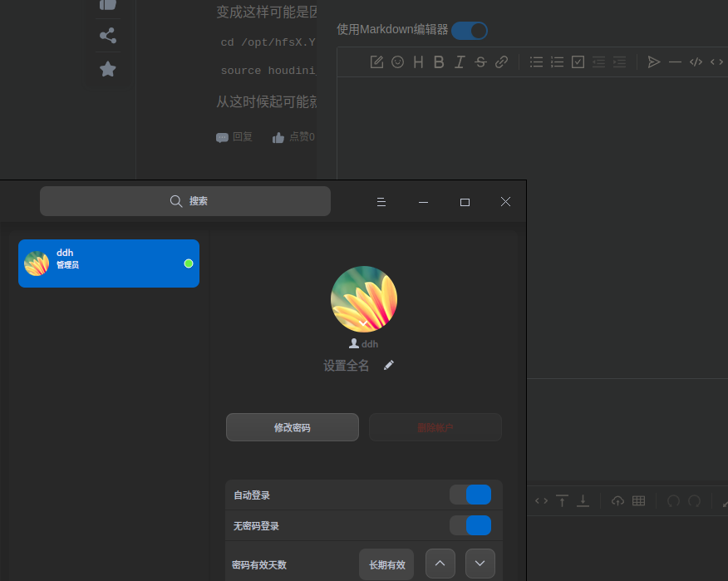Click the stepper down arrow for 密码有效天数
728x581 pixels.
(480, 563)
